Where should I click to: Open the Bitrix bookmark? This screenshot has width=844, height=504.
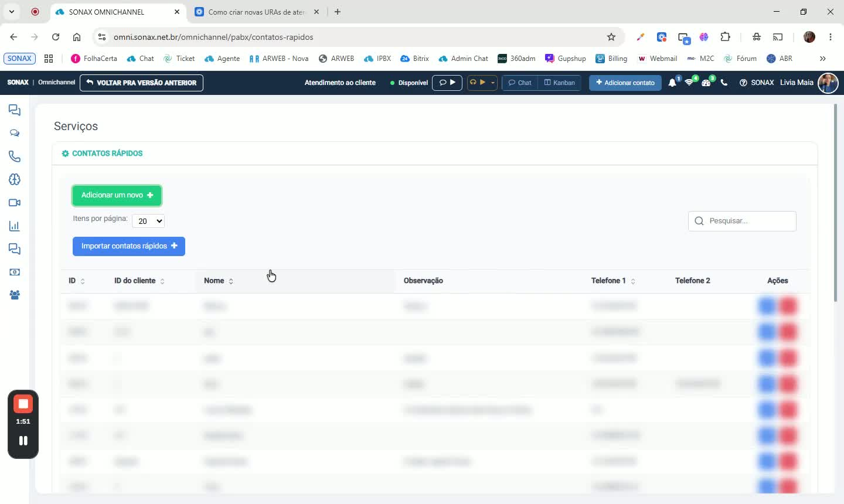(x=415, y=59)
